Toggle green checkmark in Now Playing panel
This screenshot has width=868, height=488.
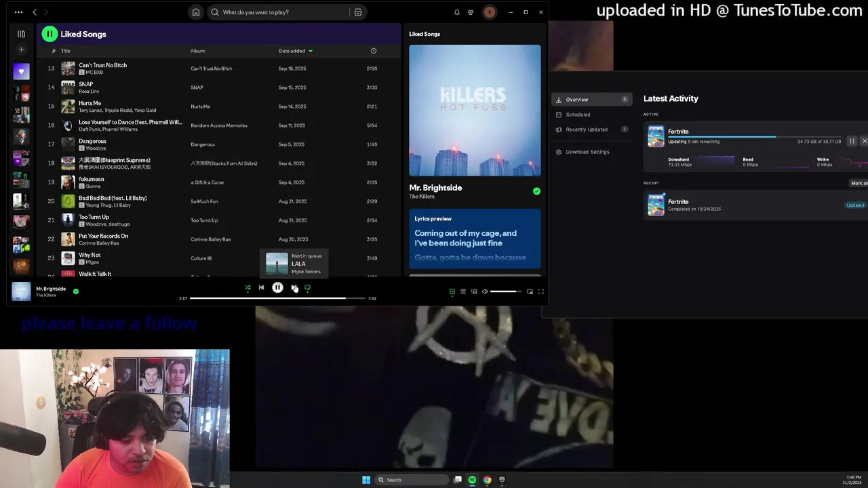536,191
